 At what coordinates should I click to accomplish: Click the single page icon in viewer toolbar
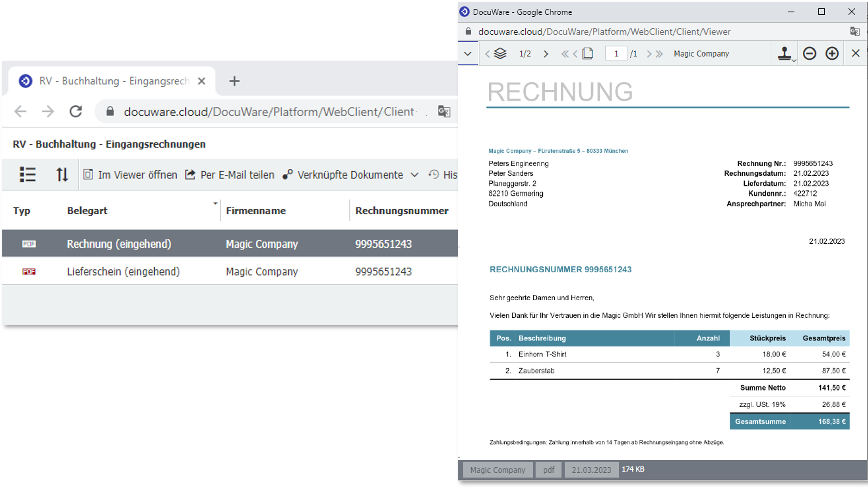point(588,53)
